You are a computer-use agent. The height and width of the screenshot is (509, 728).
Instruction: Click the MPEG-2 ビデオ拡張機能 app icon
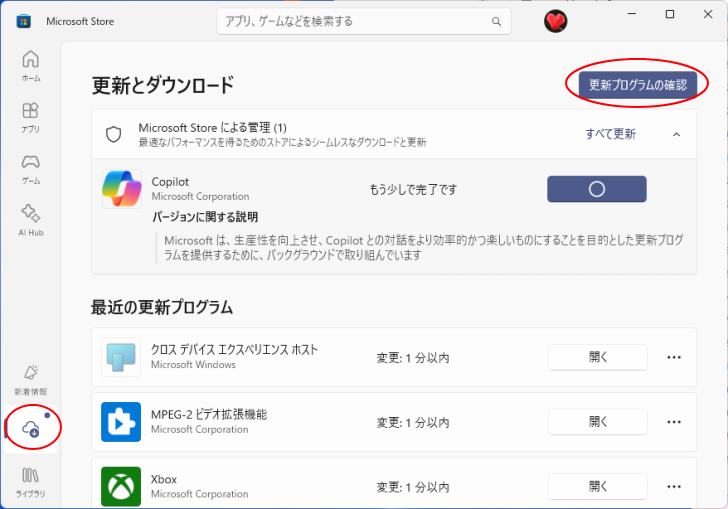(121, 422)
